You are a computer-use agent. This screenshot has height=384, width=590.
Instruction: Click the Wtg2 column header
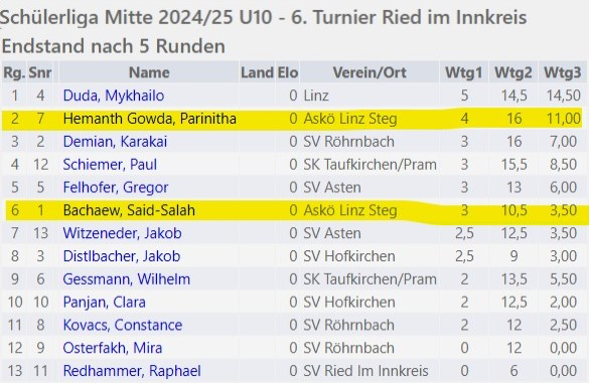(513, 73)
